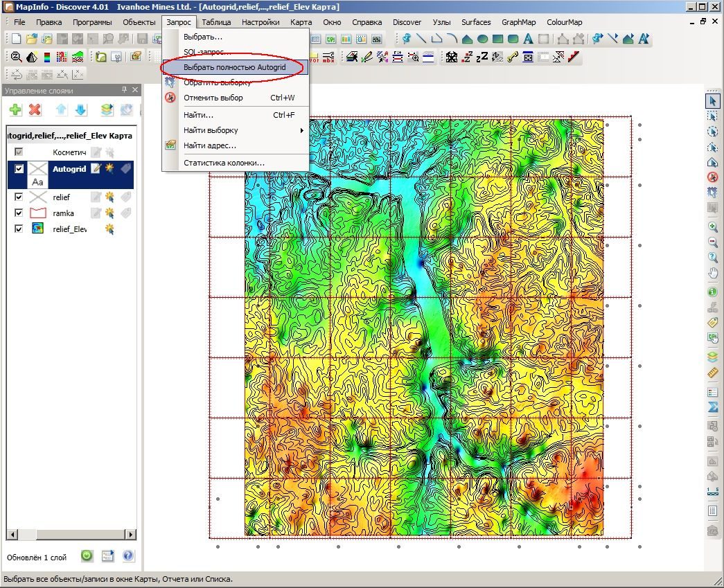Select the arrow Select tool in right toolbar

point(712,100)
